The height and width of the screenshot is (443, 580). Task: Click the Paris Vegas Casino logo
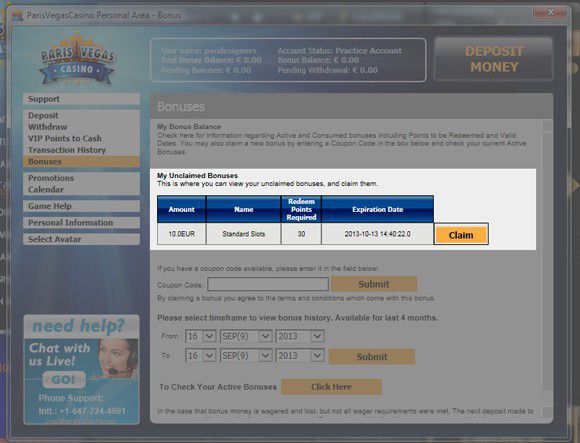click(x=77, y=59)
